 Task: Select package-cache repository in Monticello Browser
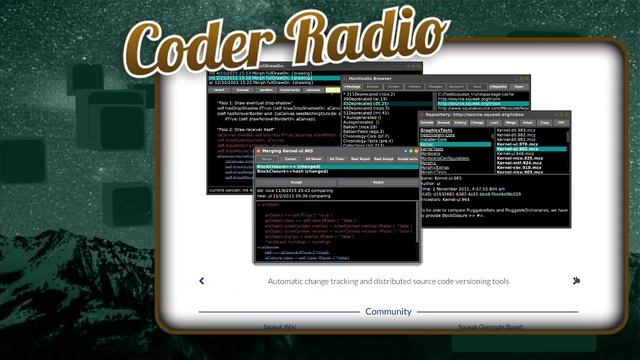tap(476, 94)
